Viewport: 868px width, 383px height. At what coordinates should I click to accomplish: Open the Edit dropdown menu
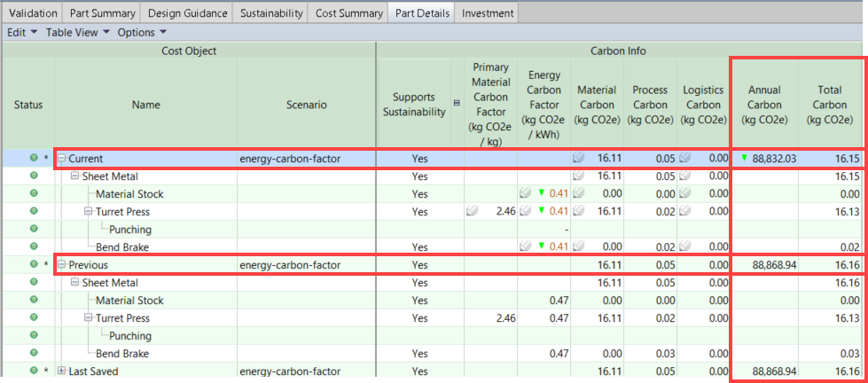pyautogui.click(x=22, y=33)
